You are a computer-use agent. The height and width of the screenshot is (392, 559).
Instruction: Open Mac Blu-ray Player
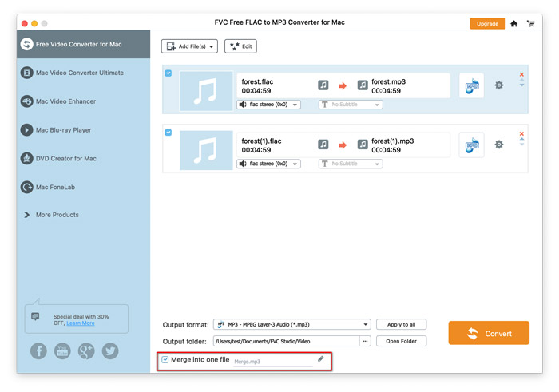coord(63,130)
